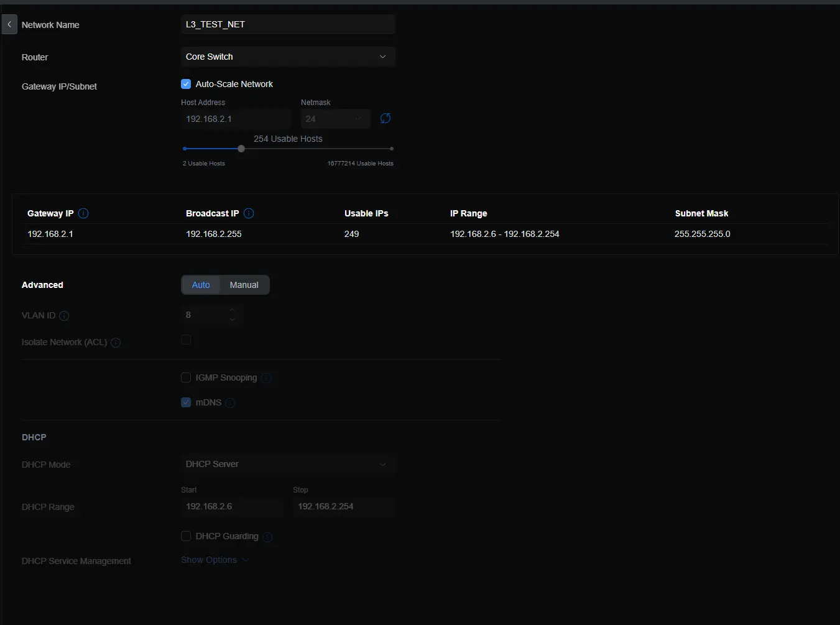Uncheck the Auto-Scale Network checkbox
The image size is (840, 625).
[186, 84]
